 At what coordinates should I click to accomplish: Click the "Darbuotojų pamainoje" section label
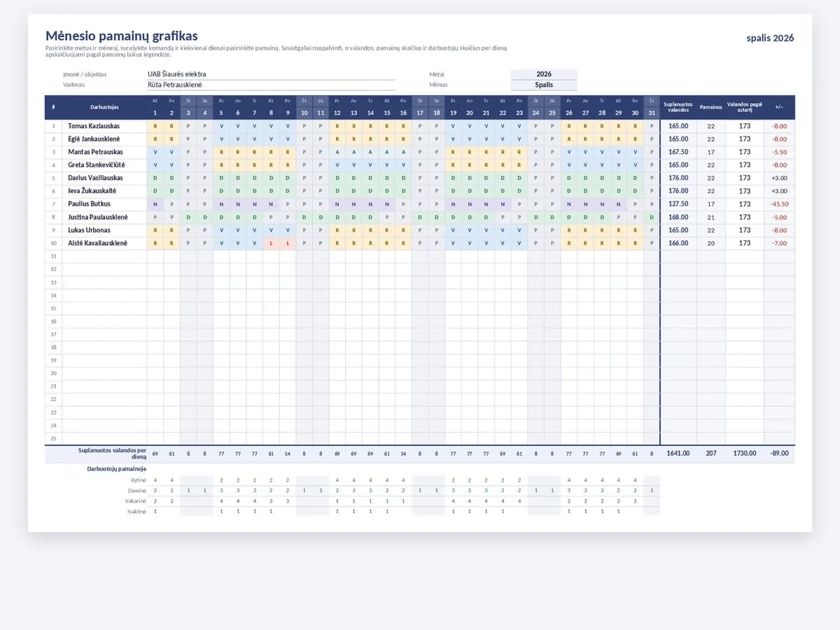(x=116, y=468)
